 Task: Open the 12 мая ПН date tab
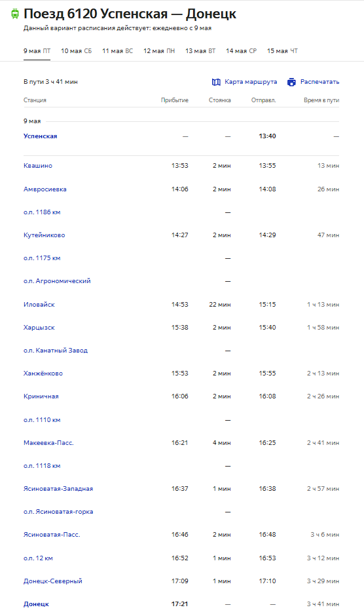(x=159, y=50)
